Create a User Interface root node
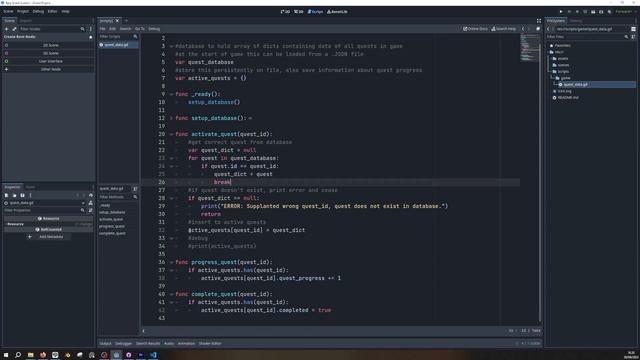 pyautogui.click(x=49, y=61)
